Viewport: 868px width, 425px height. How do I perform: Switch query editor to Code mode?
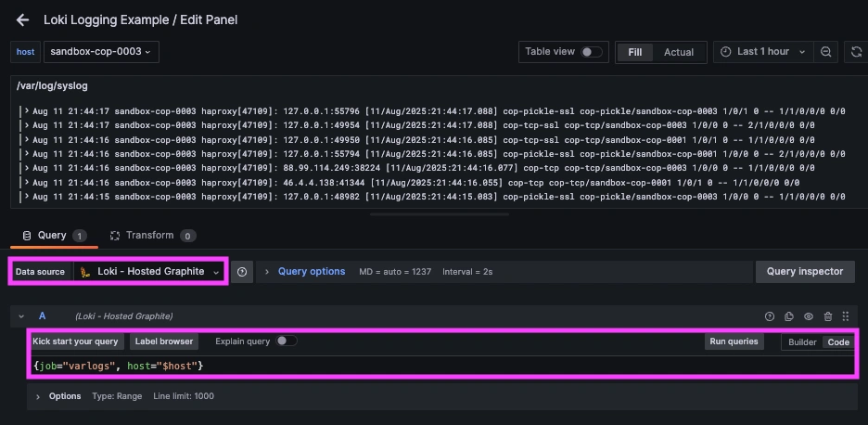pos(838,341)
